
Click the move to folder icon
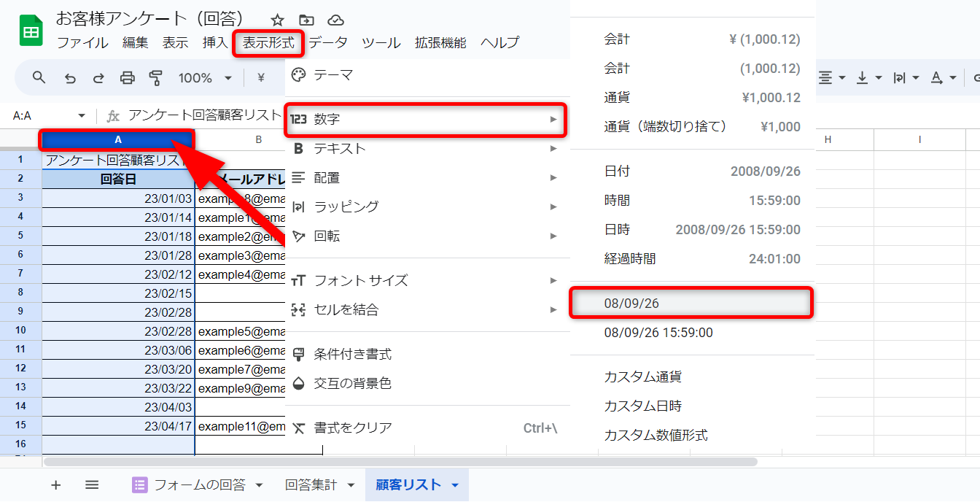pyautogui.click(x=306, y=20)
